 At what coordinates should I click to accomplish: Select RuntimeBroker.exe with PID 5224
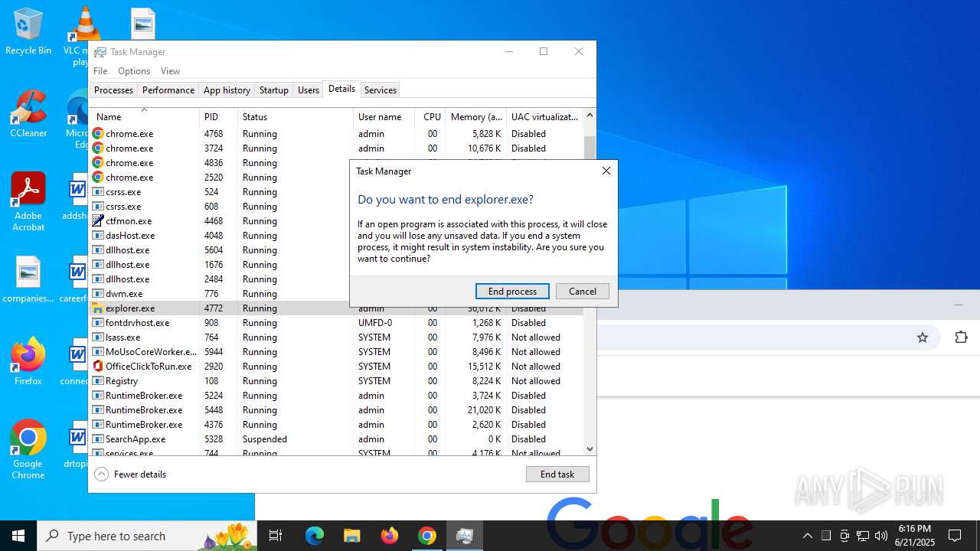336,396
